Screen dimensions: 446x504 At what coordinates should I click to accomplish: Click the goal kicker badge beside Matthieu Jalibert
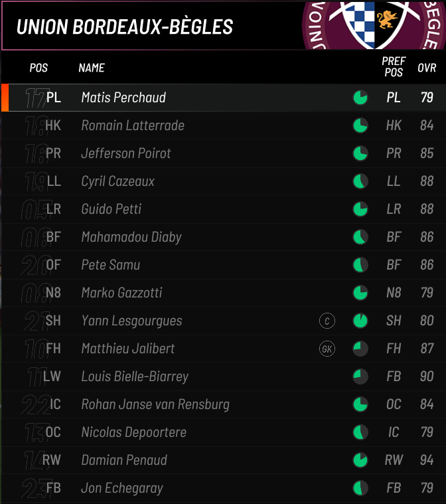pyautogui.click(x=327, y=349)
